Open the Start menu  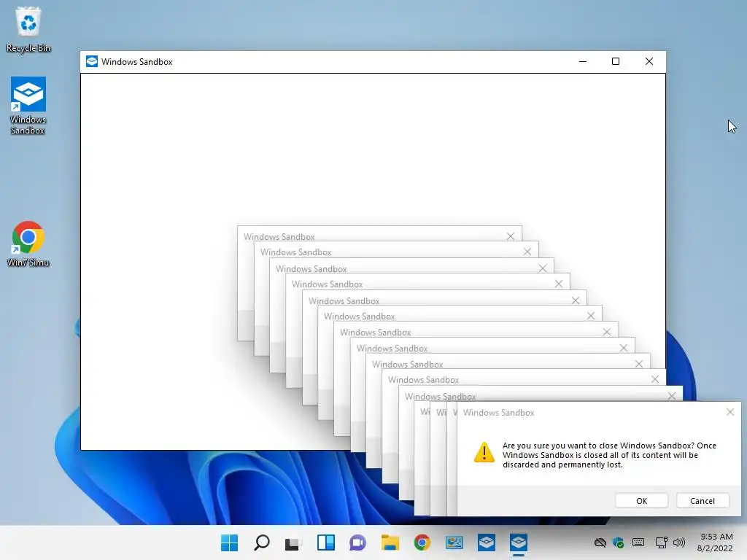[x=229, y=542]
